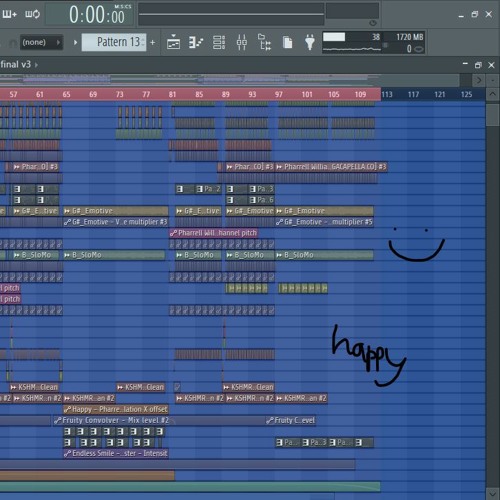This screenshot has height=500, width=500.
Task: Select the G#_Emotive - V..e multiplier #3 clip
Action: pos(115,222)
